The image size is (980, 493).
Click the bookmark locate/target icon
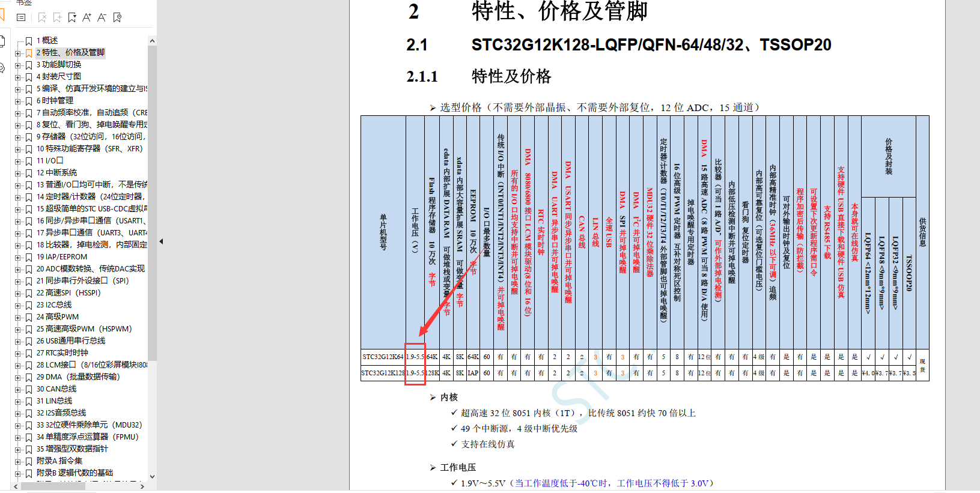coord(117,17)
